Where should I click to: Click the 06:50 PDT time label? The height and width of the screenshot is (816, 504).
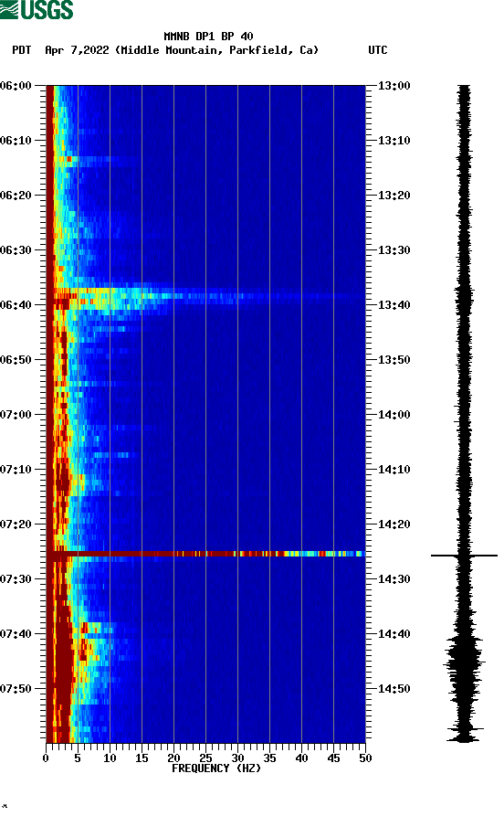(16, 360)
